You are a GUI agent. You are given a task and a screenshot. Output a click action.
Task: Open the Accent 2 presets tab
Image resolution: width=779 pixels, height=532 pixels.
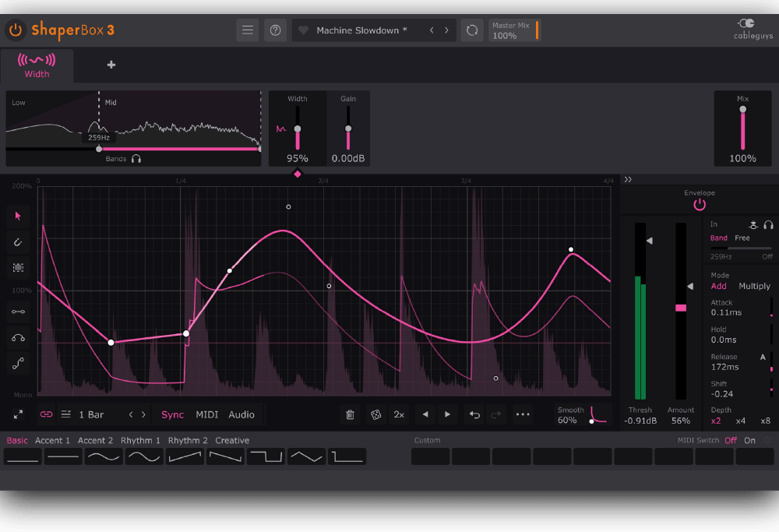point(95,441)
